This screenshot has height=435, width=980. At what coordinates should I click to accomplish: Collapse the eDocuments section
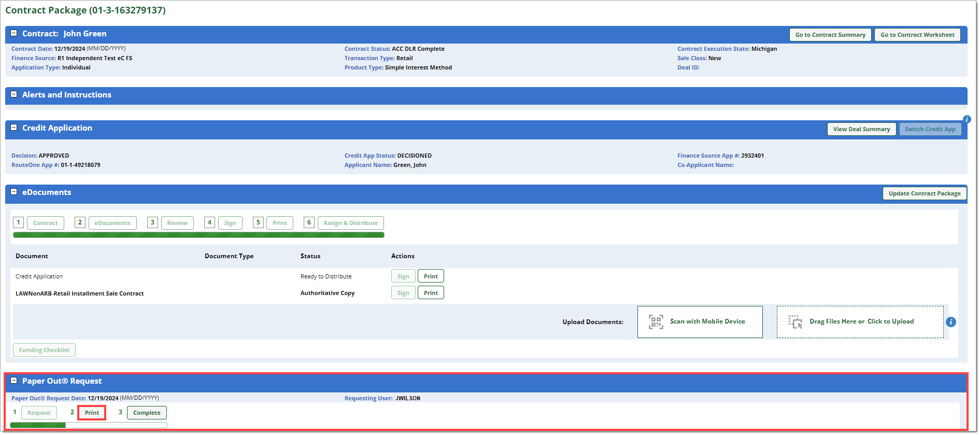[14, 192]
